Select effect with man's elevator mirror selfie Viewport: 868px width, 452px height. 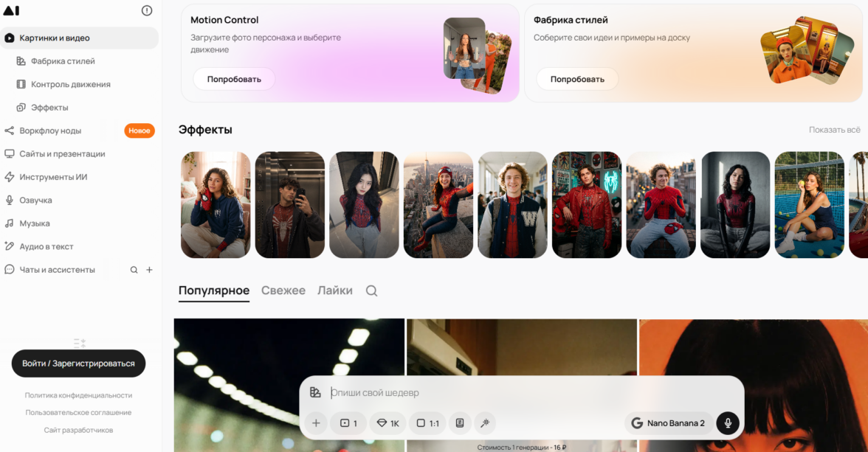pyautogui.click(x=289, y=205)
